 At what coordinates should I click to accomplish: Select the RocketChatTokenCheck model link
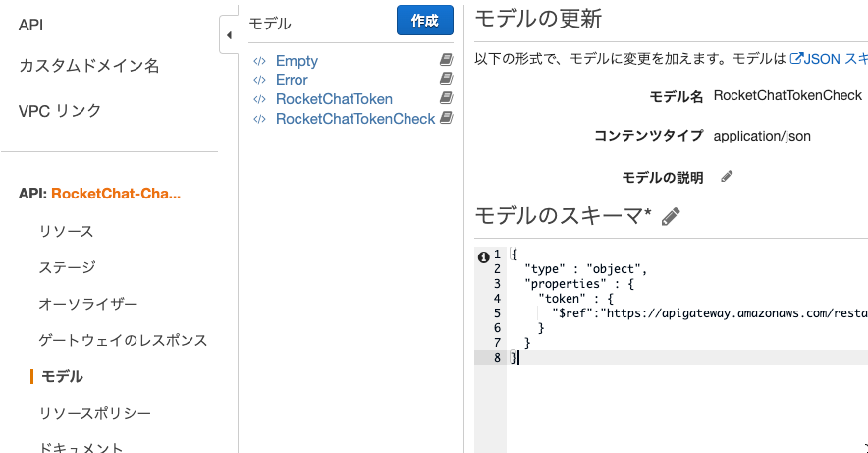[x=355, y=119]
